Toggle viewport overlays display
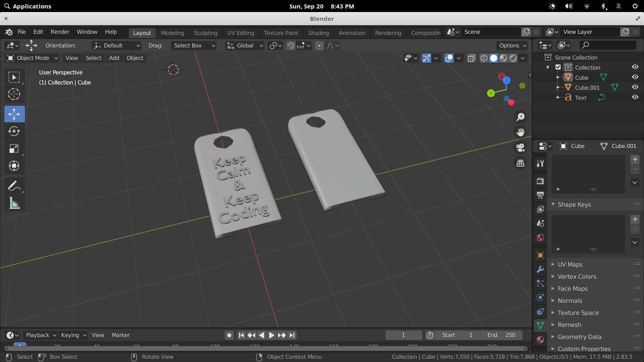The width and height of the screenshot is (644, 362). coord(449,58)
